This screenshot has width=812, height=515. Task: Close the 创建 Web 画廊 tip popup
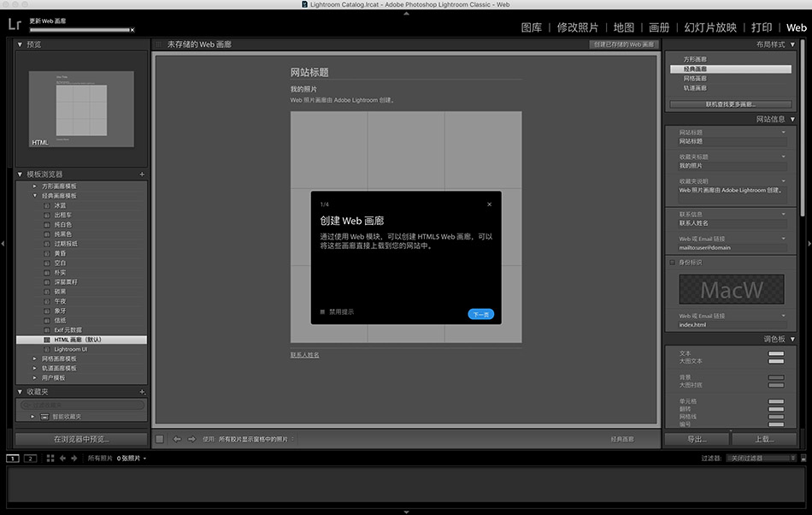tap(490, 204)
